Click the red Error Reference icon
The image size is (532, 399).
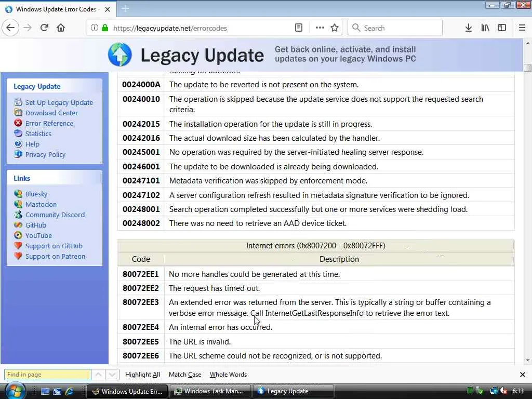(x=18, y=123)
